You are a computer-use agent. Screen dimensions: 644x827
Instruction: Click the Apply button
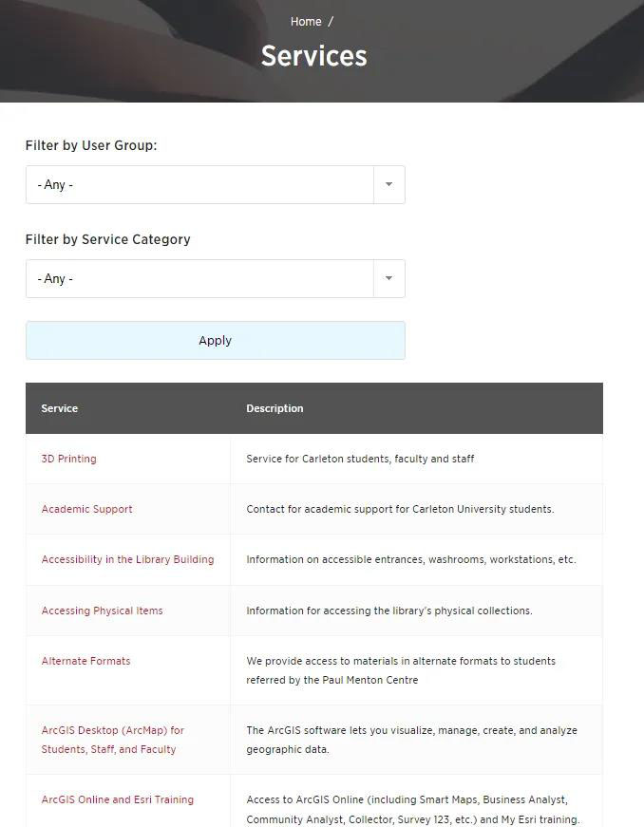(x=216, y=340)
